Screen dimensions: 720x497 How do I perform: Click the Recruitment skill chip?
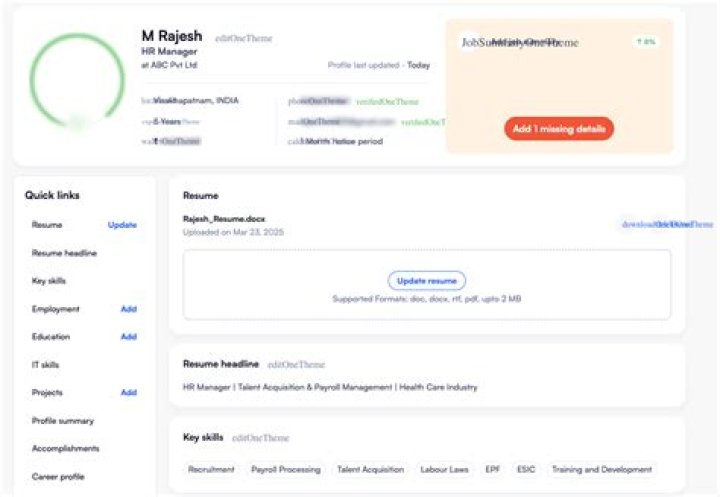click(211, 469)
